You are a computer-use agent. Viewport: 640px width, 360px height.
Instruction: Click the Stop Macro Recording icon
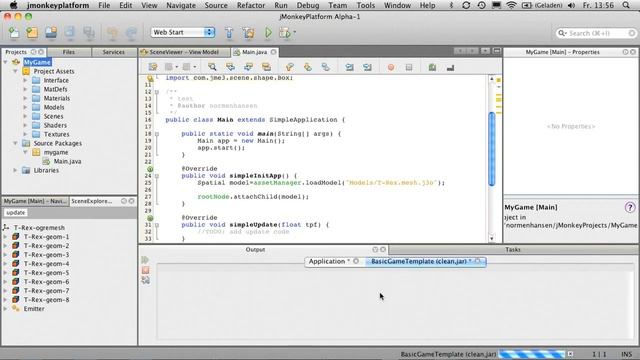(409, 67)
